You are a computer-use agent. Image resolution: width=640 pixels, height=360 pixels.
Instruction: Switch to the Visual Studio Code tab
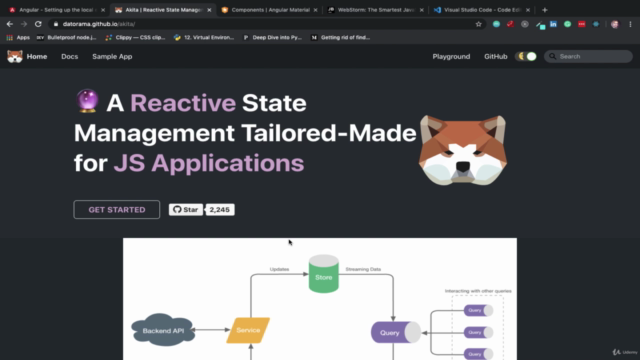482,10
